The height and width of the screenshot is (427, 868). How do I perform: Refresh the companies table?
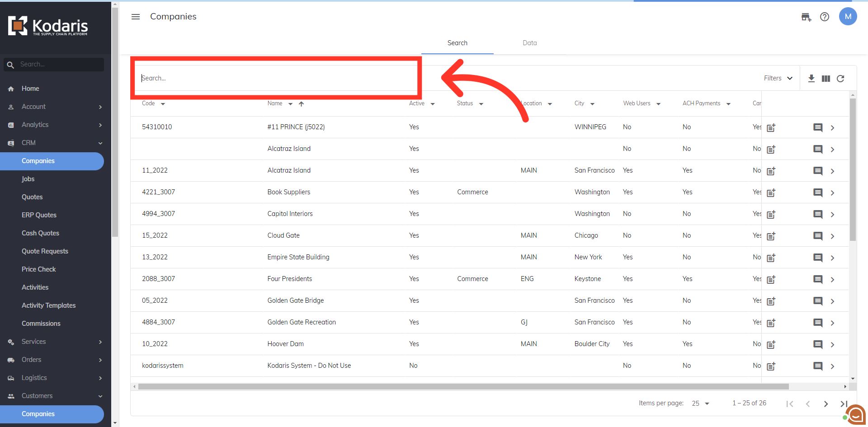840,79
